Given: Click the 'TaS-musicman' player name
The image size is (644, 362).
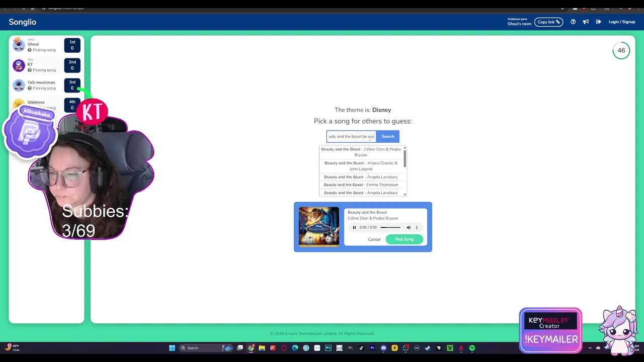Looking at the screenshot, I should pyautogui.click(x=41, y=82).
